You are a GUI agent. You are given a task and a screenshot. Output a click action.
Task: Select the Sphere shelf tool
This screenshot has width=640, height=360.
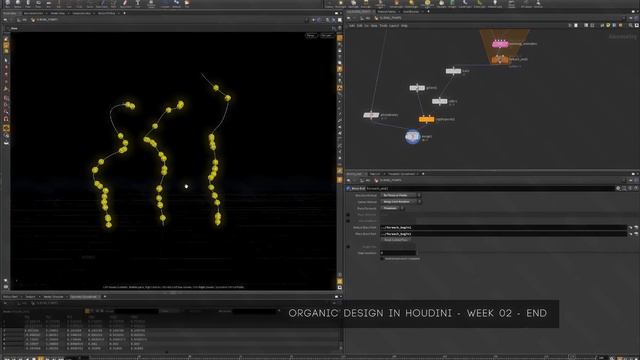[x=18, y=4]
